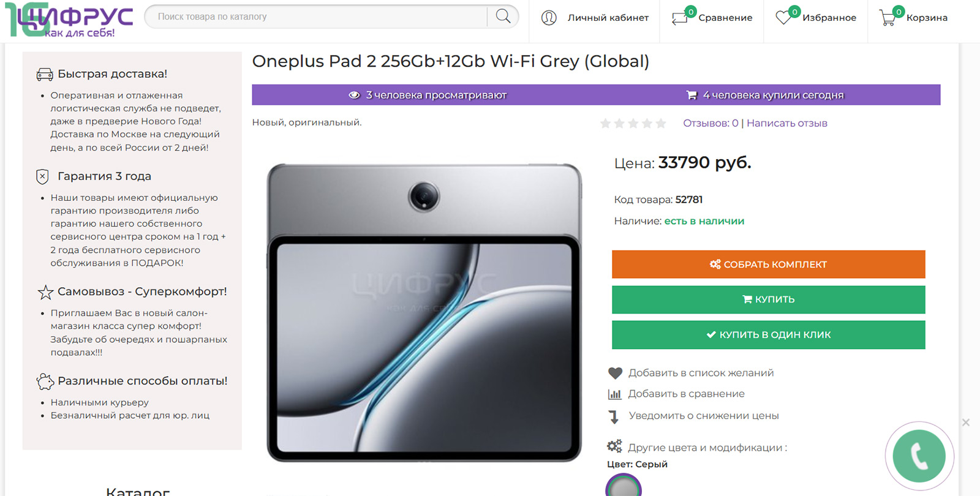
Task: Click the СОБРАТЬ КОМПЛЕКТ orange button
Action: [x=768, y=265]
